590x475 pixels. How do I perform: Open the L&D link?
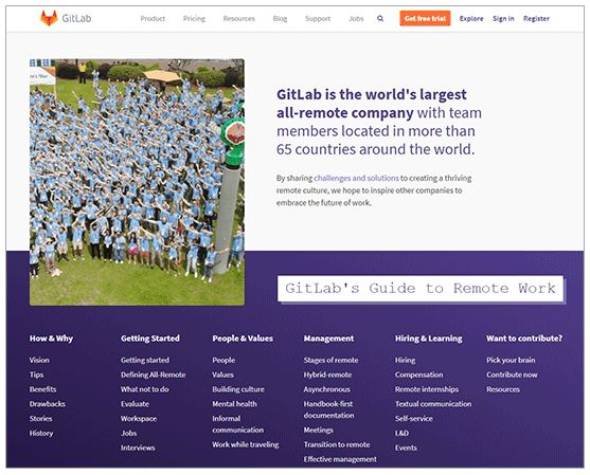click(x=402, y=434)
